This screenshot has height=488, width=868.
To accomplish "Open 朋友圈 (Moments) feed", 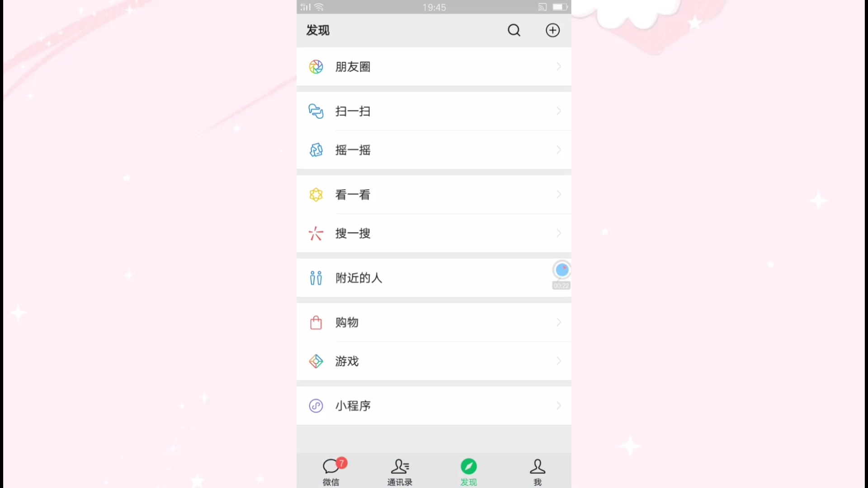I will 434,67.
